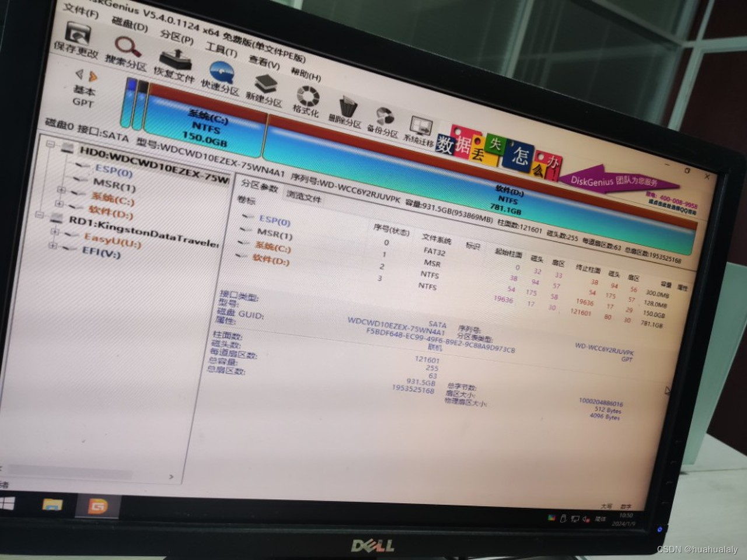747x560 pixels.
Task: Collapse the HD0 disk tree node
Action: pyautogui.click(x=50, y=144)
